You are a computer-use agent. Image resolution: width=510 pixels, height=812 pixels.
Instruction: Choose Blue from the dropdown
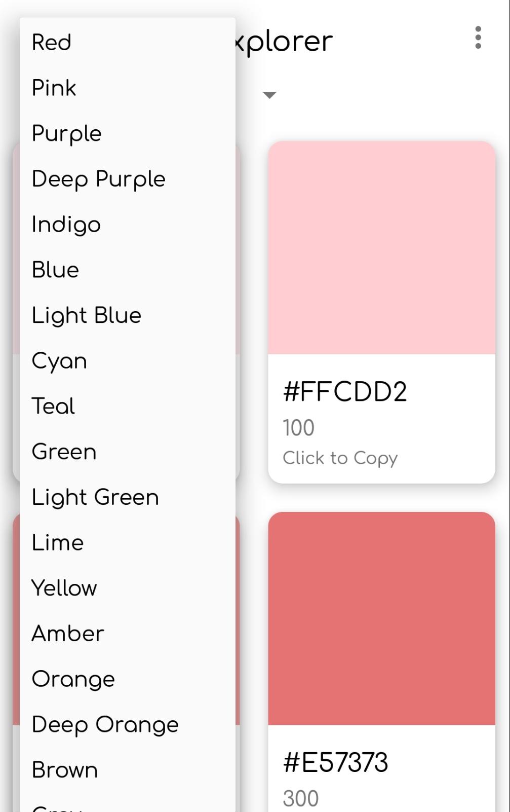pyautogui.click(x=56, y=270)
